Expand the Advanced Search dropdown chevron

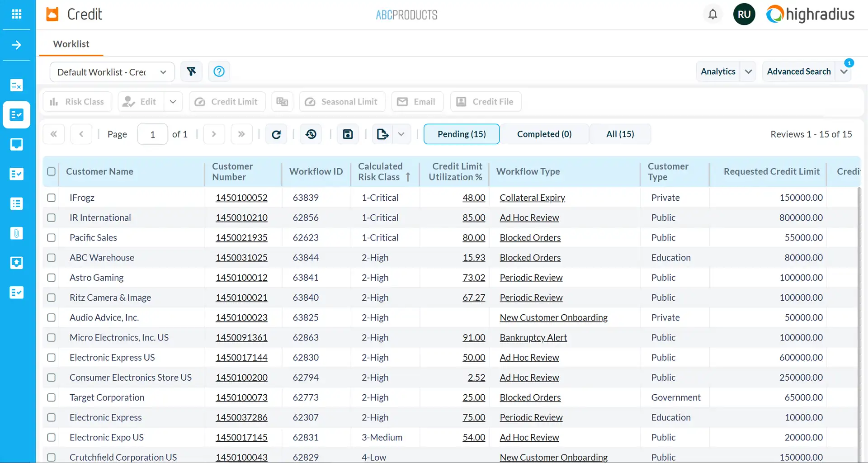tap(844, 71)
